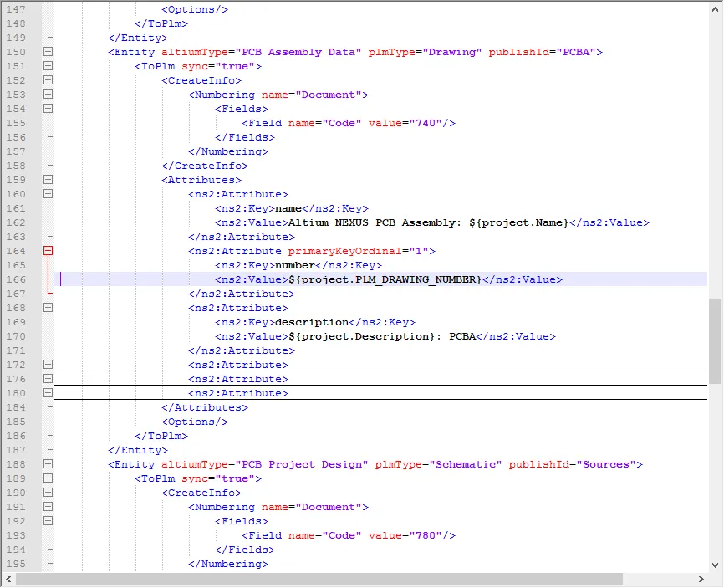
Task: Expand the collapsed block at line 172
Action: tap(48, 365)
